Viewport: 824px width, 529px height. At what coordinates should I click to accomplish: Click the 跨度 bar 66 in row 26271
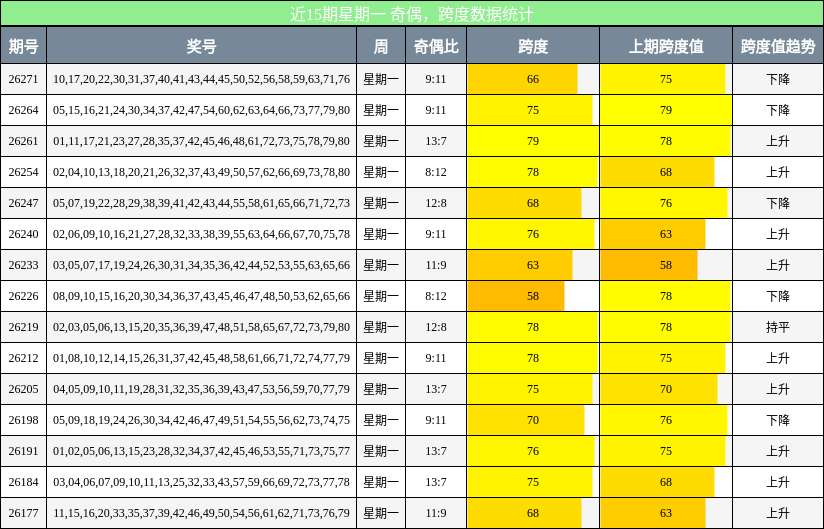coord(522,79)
